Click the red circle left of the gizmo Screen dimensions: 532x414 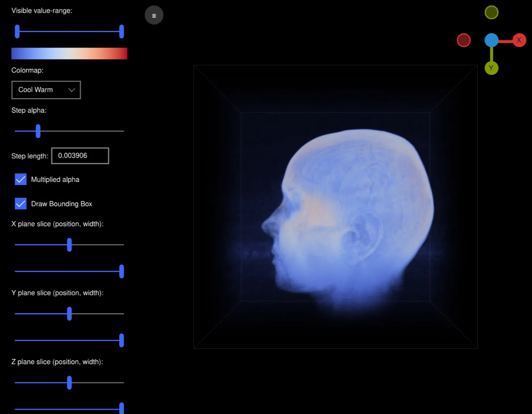point(464,40)
